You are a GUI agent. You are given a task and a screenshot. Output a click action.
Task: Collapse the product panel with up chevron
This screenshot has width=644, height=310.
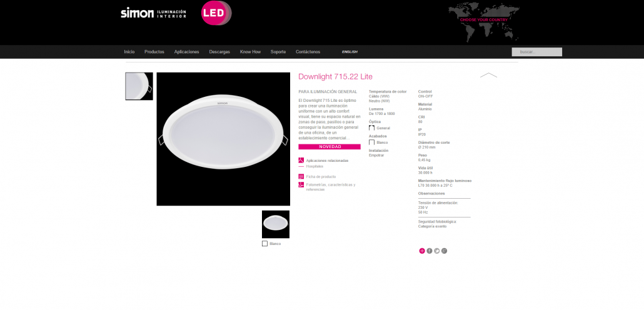click(x=488, y=75)
